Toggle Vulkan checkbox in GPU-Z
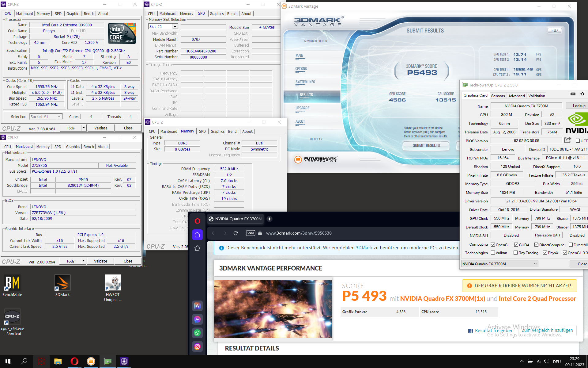The width and height of the screenshot is (588, 368). click(x=493, y=253)
